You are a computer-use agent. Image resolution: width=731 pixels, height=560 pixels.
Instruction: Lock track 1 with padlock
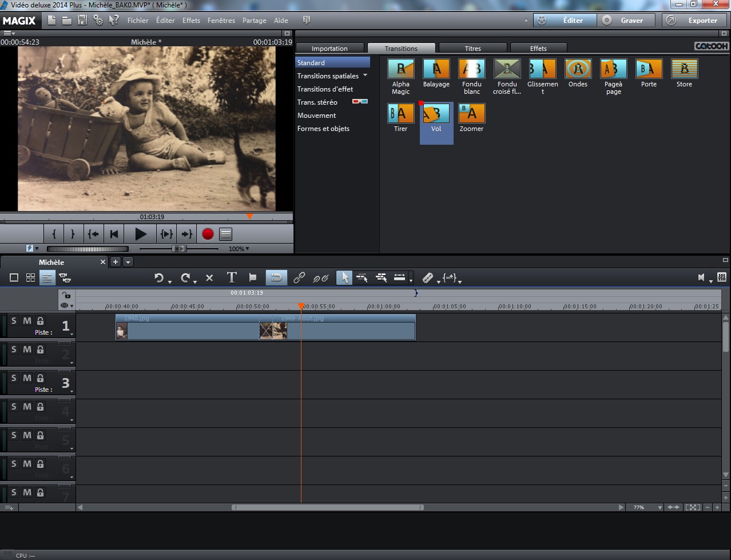pyautogui.click(x=41, y=321)
